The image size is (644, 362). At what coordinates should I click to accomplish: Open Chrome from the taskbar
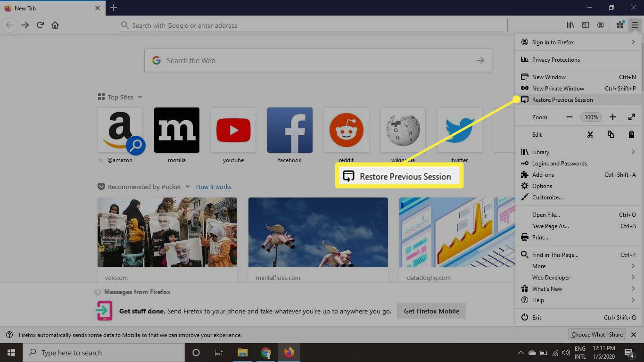266,353
